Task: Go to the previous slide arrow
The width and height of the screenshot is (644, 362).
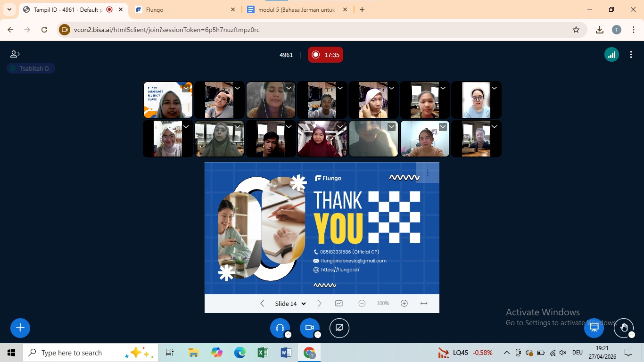Action: click(x=263, y=304)
